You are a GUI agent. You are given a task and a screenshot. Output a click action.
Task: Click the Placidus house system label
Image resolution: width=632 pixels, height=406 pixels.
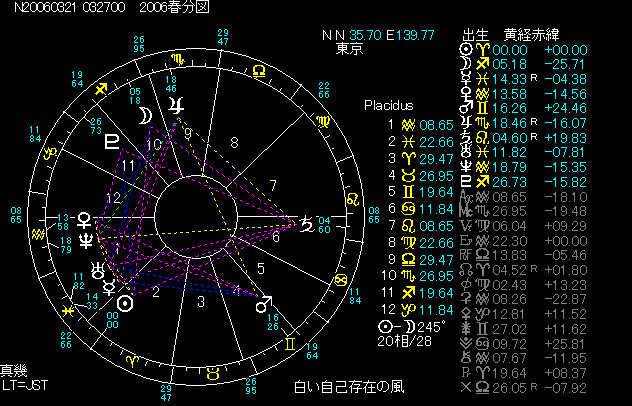[388, 104]
